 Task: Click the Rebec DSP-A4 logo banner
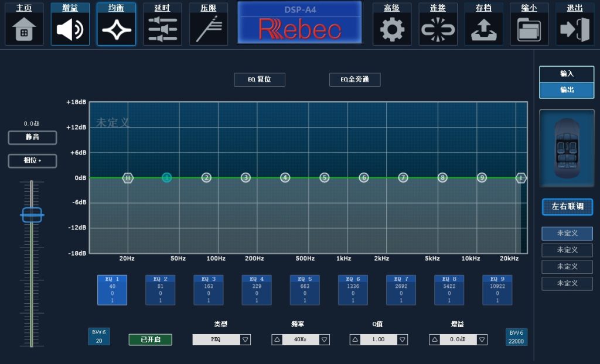(299, 22)
